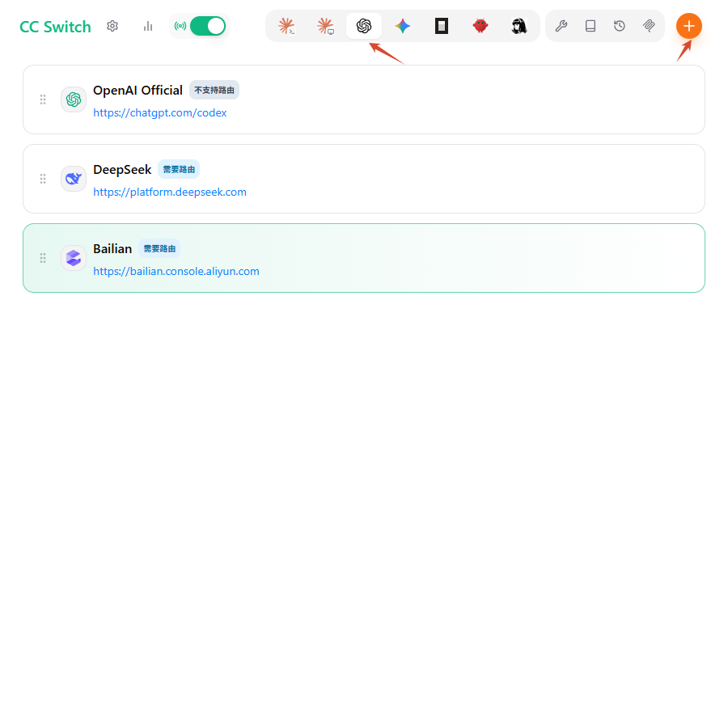728x702 pixels.
Task: Select the DeepSeek provider card
Action: [364, 179]
